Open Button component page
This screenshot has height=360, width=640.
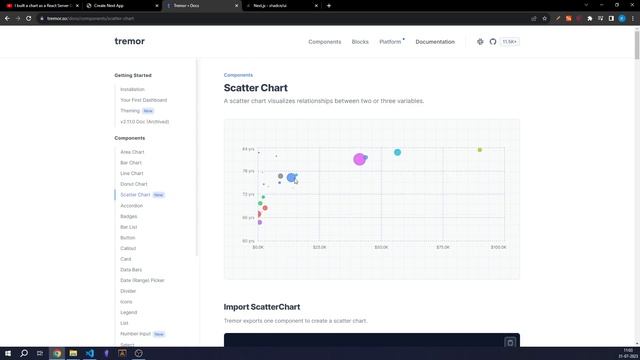tap(127, 238)
